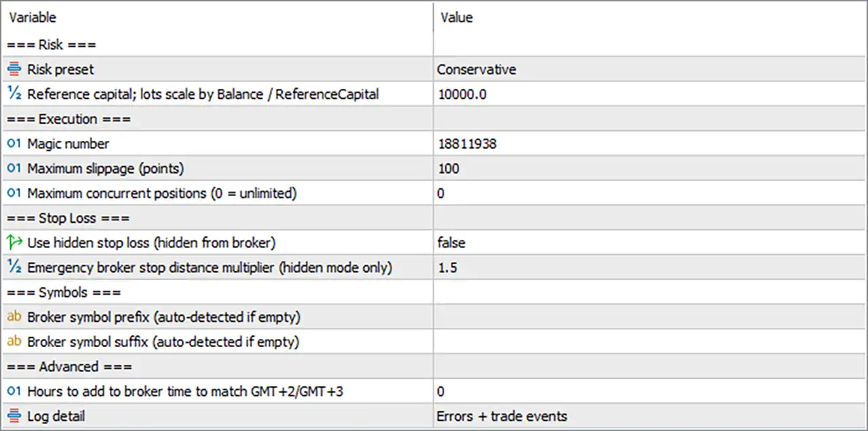Open the Risk preset value Conservative

650,69
